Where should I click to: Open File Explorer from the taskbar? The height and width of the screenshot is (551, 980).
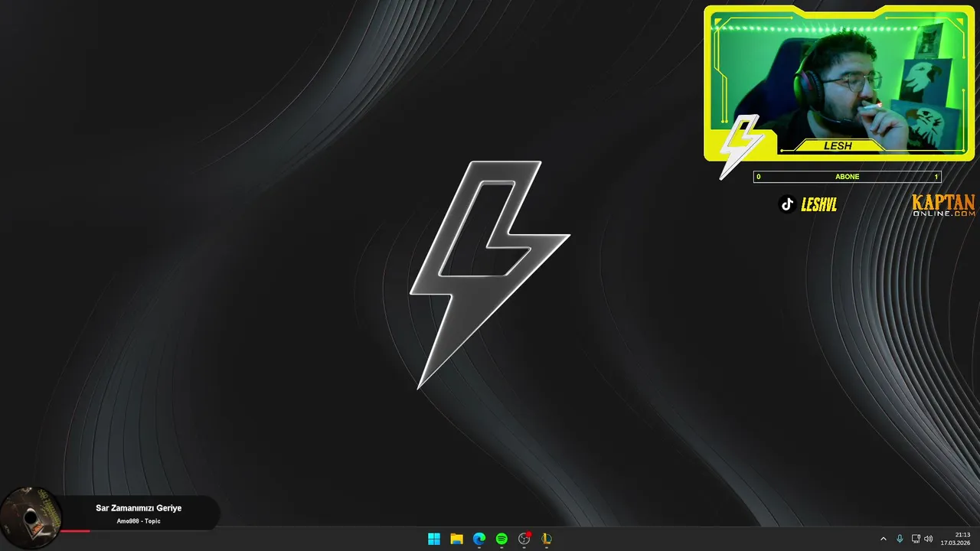point(456,539)
